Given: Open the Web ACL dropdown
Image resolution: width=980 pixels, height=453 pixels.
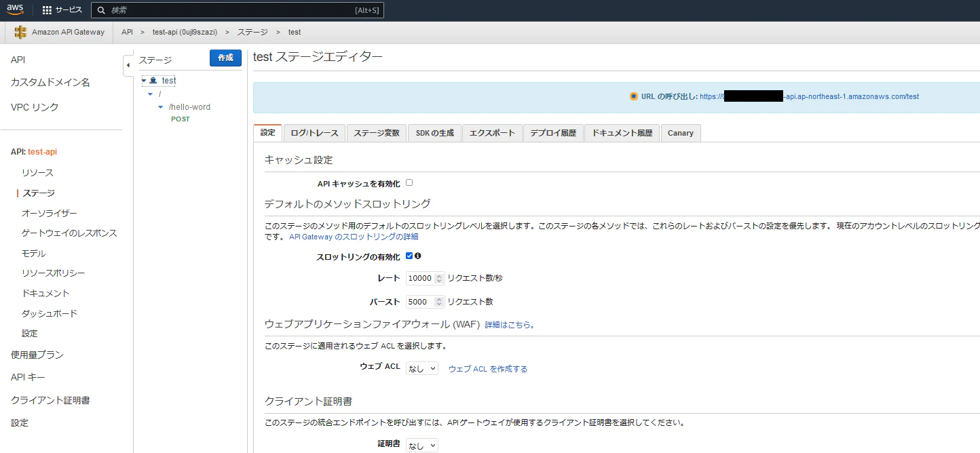Looking at the screenshot, I should coord(422,368).
